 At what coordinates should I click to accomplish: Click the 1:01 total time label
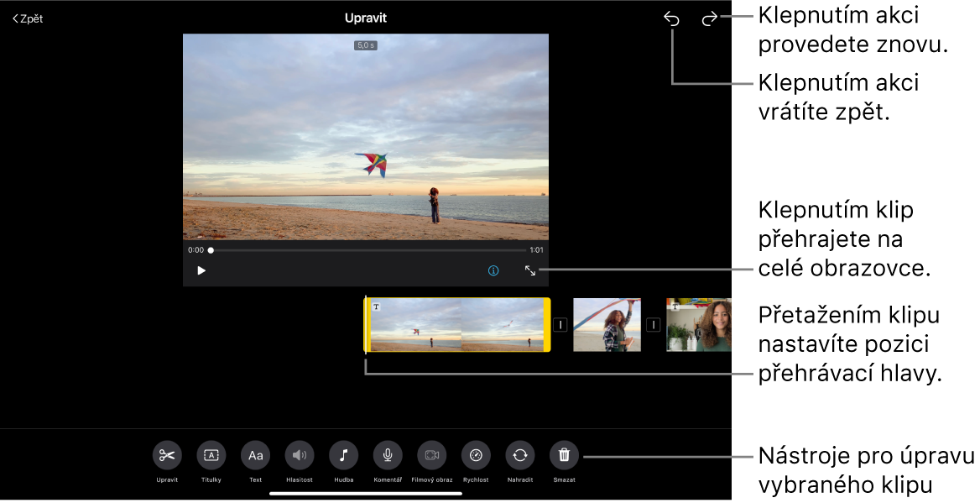tap(536, 250)
